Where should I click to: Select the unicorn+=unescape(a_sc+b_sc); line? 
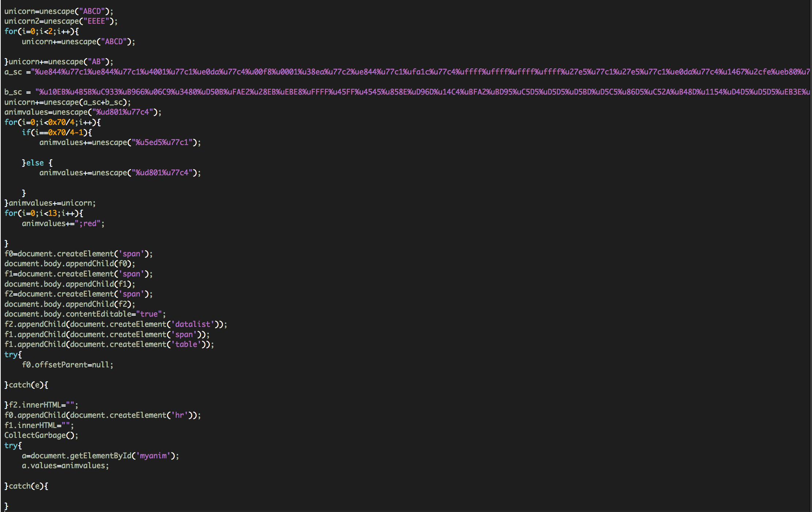(68, 102)
